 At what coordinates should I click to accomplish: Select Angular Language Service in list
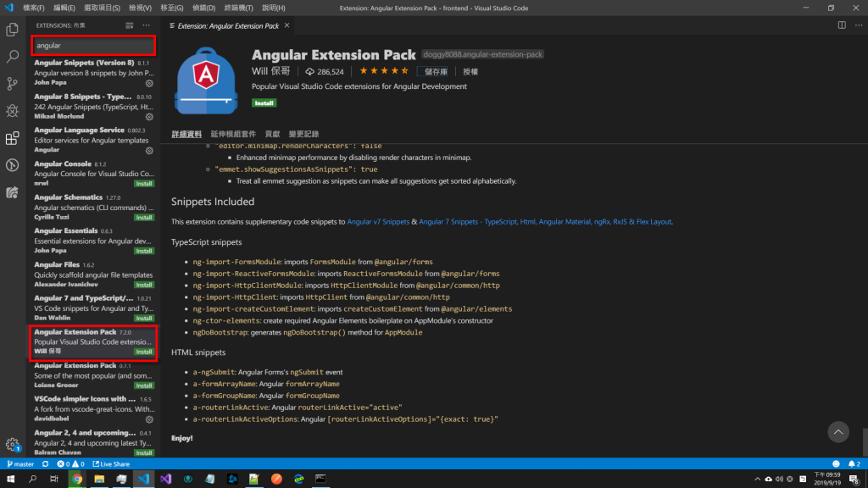point(93,140)
